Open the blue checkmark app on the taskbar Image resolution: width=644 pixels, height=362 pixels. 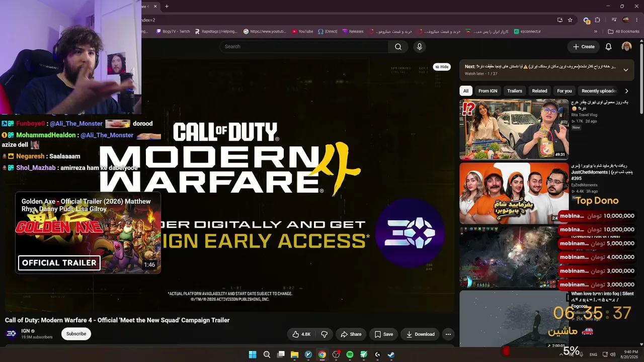(308, 354)
